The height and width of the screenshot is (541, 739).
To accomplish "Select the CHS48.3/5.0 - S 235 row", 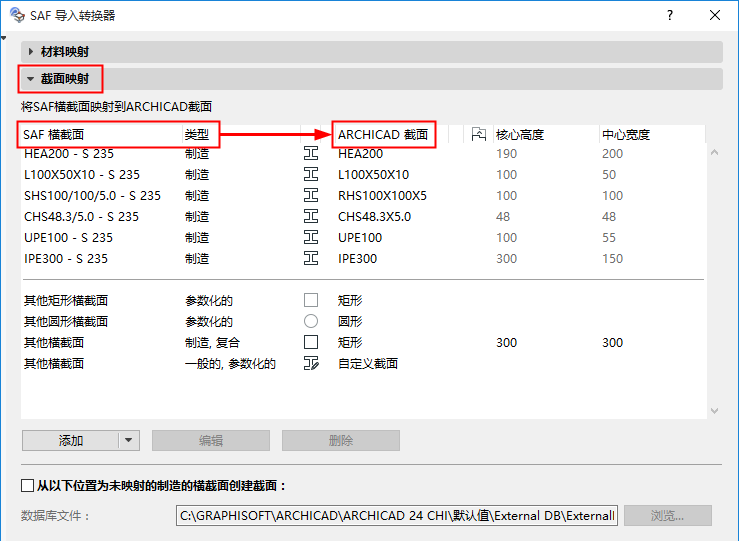I will 363,216.
